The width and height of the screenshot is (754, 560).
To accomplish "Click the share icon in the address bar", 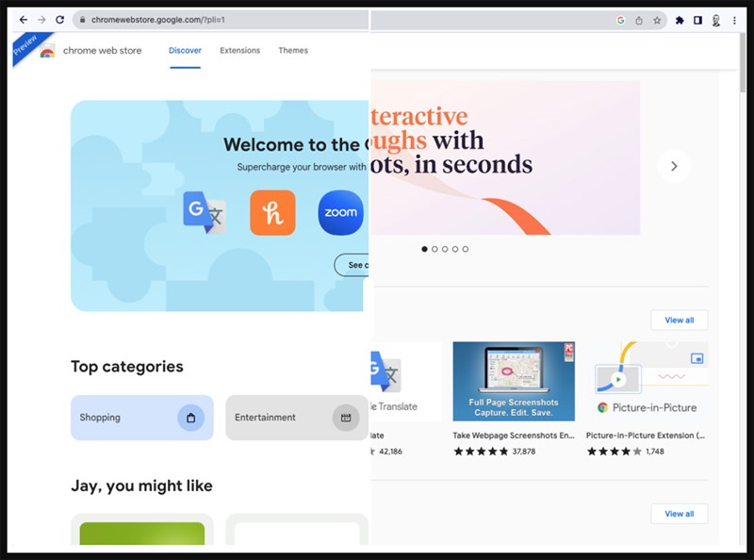I will click(x=638, y=20).
